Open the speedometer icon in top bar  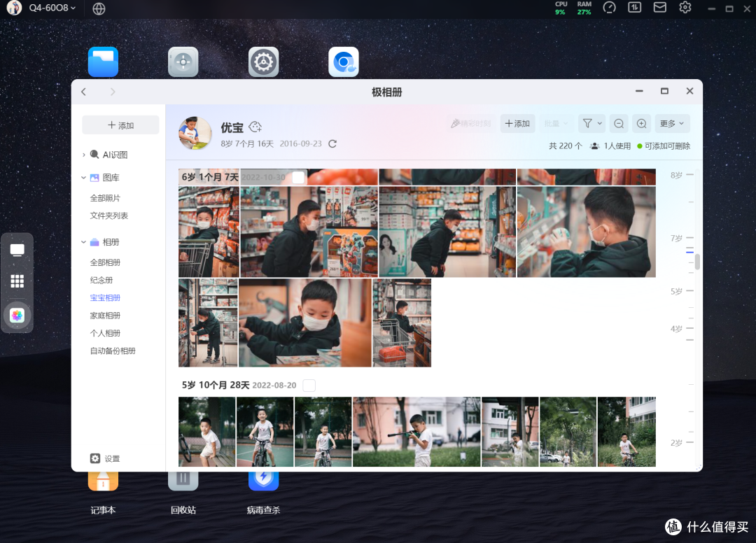610,8
